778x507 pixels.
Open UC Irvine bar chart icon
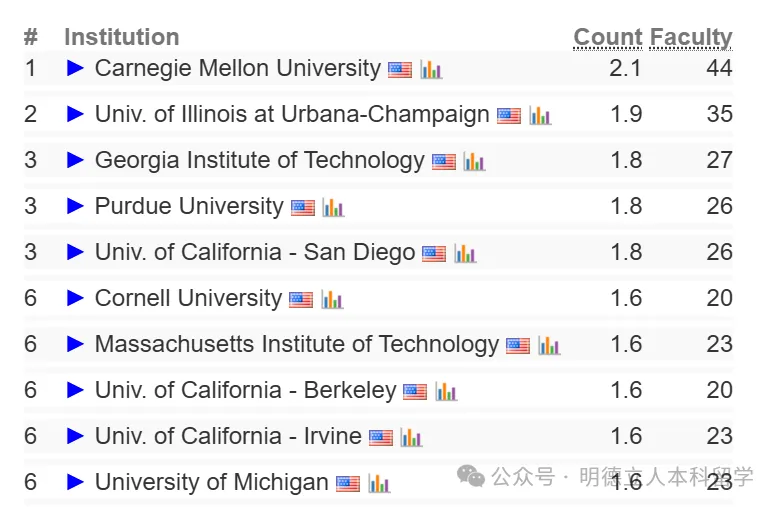[x=411, y=438]
